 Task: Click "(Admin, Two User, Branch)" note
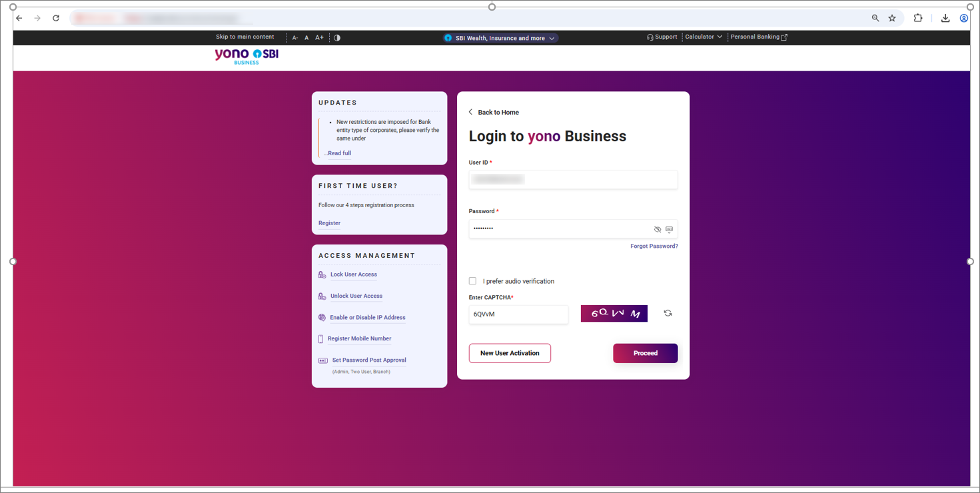click(x=361, y=372)
